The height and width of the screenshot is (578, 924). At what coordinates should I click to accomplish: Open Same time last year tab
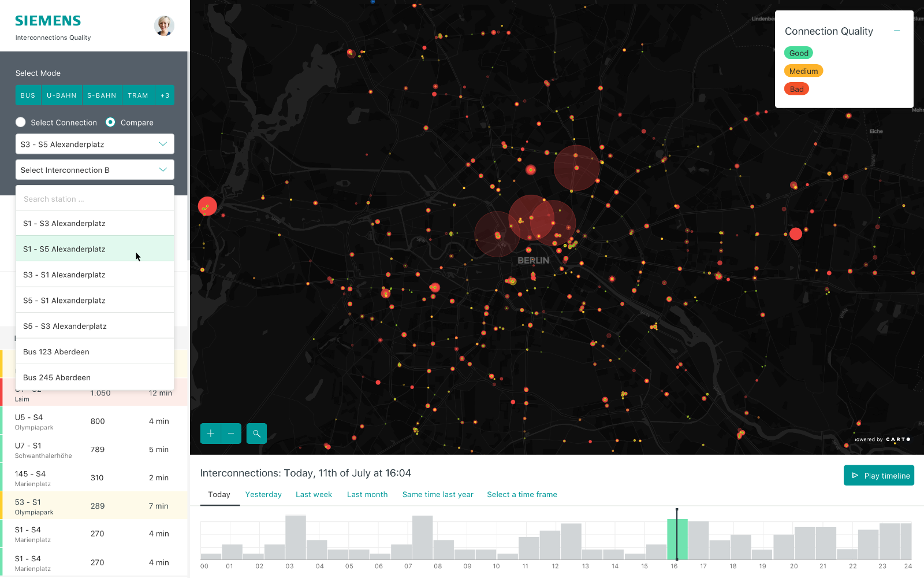coord(438,495)
